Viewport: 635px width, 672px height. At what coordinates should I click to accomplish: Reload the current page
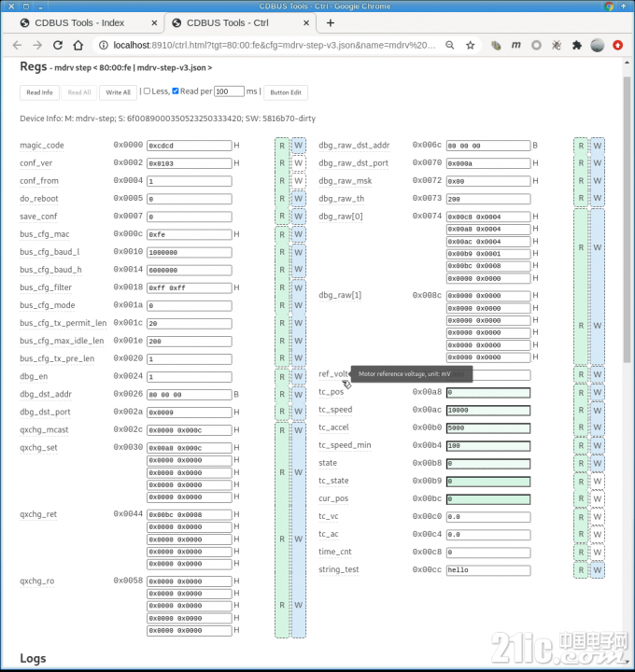point(58,45)
